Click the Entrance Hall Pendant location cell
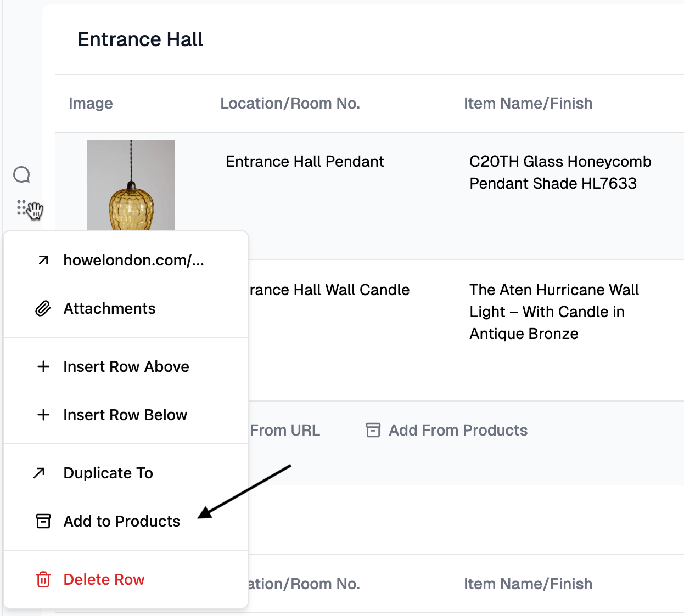This screenshot has height=616, width=684. (305, 161)
